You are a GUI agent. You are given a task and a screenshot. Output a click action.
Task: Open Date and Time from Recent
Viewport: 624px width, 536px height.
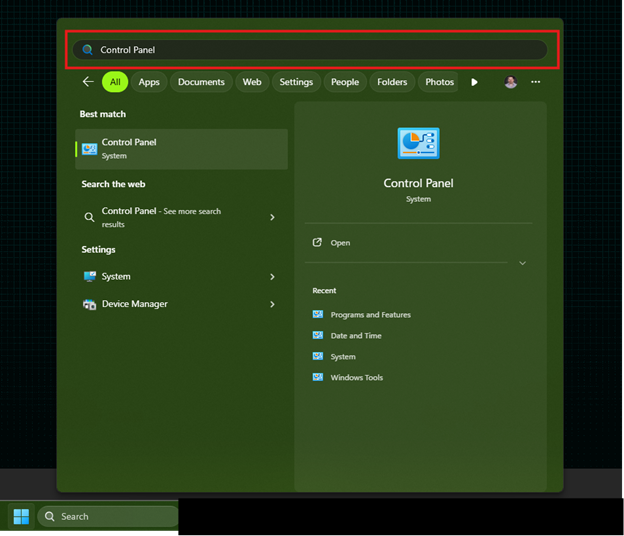(x=356, y=336)
